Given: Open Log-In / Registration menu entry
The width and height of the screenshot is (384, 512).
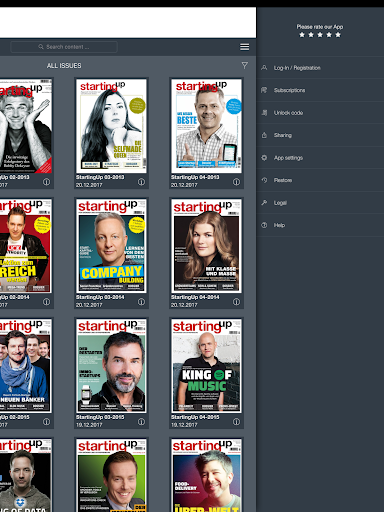Looking at the screenshot, I should (320, 68).
